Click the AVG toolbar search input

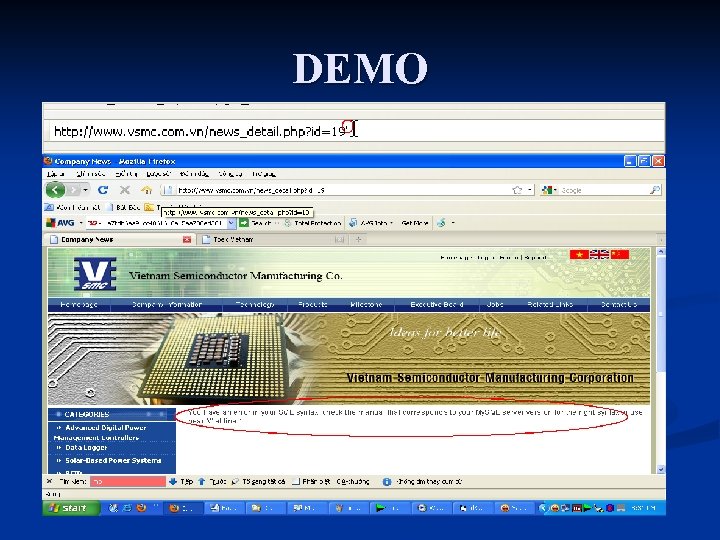[x=161, y=223]
